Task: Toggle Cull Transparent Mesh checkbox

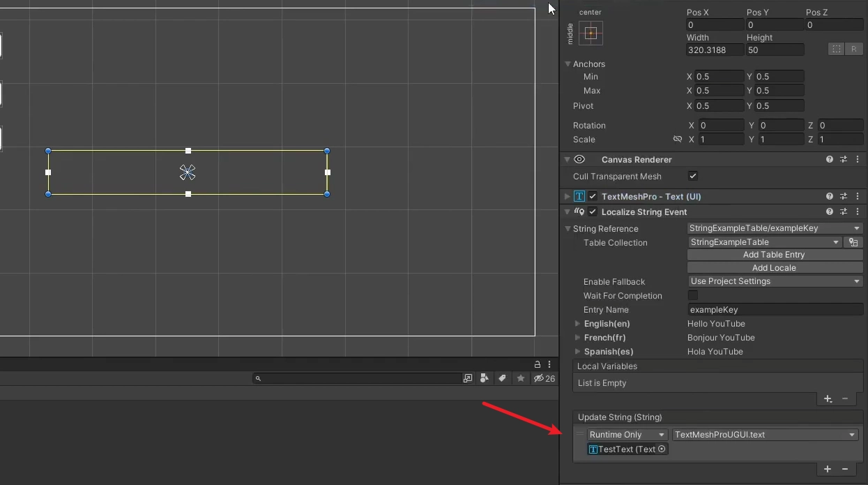Action: click(692, 177)
